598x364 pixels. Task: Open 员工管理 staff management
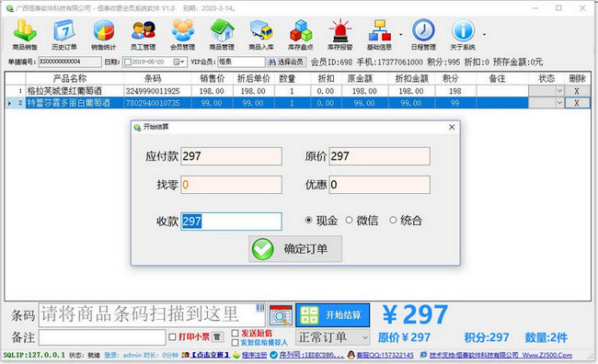pyautogui.click(x=143, y=35)
